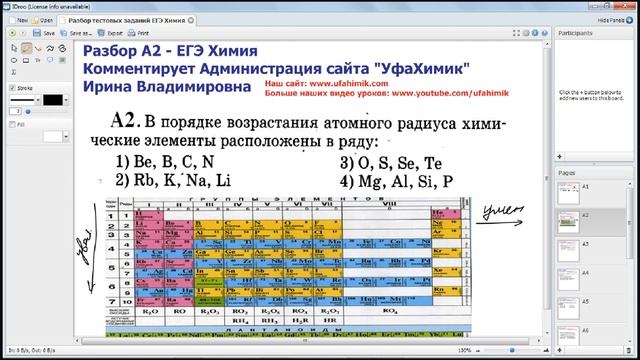Click the blue info icon
Image resolution: width=640 pixels, height=360 pixels.
535,33
